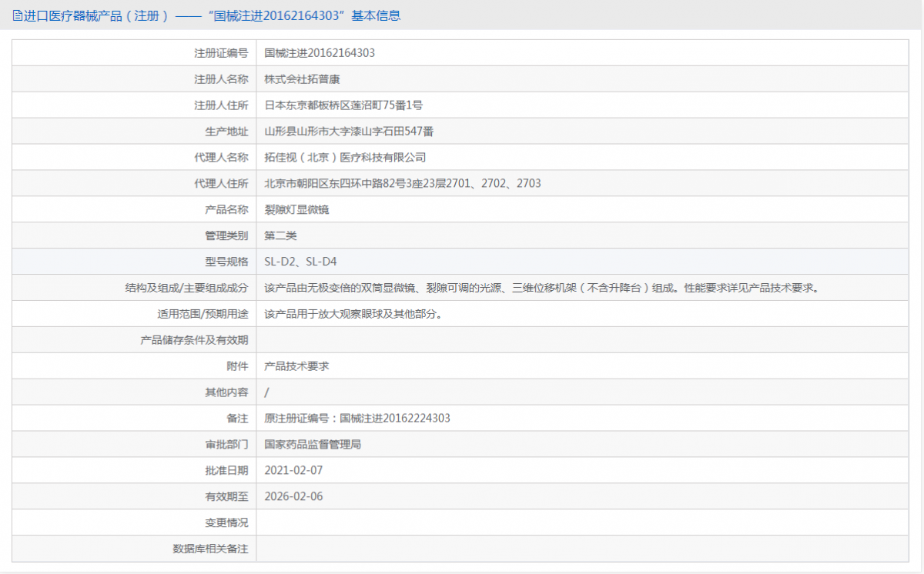This screenshot has height=574, width=924.
Task: Click agent name 拓佳视(北京)医疗科技有限公司
Action: click(x=345, y=158)
